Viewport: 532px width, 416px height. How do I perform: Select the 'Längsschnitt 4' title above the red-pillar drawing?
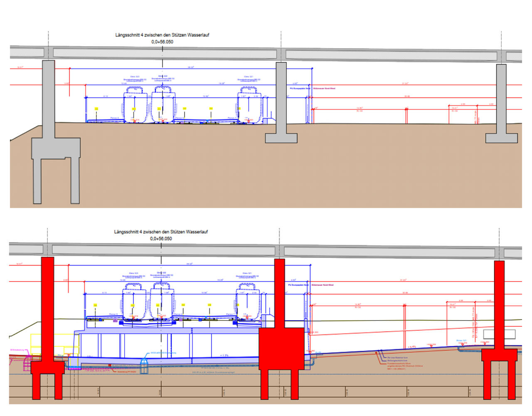[161, 232]
